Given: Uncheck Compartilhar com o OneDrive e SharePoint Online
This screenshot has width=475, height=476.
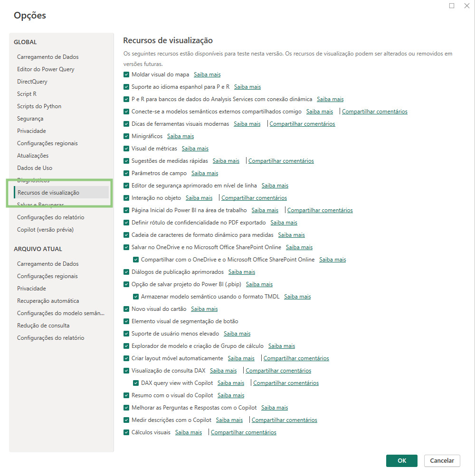Looking at the screenshot, I should 136,260.
